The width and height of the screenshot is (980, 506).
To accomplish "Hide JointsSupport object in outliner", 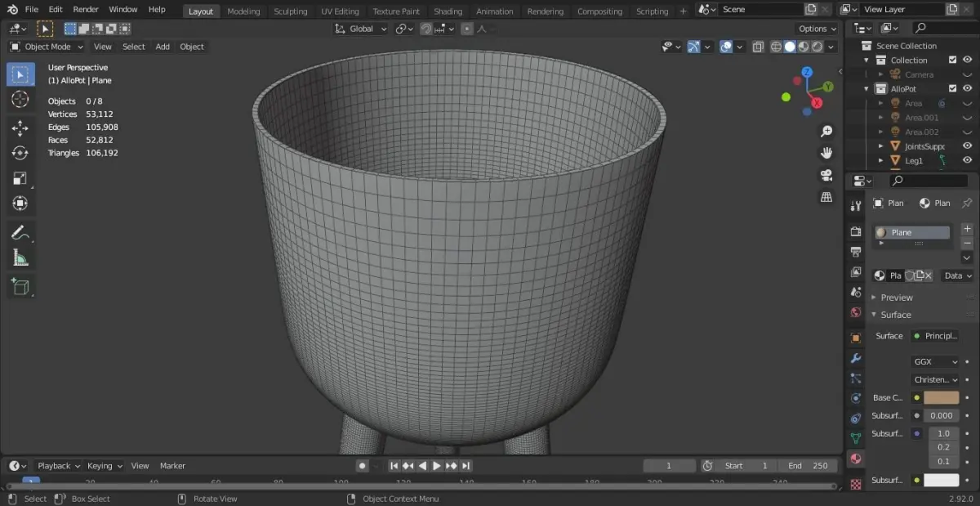I will click(967, 146).
